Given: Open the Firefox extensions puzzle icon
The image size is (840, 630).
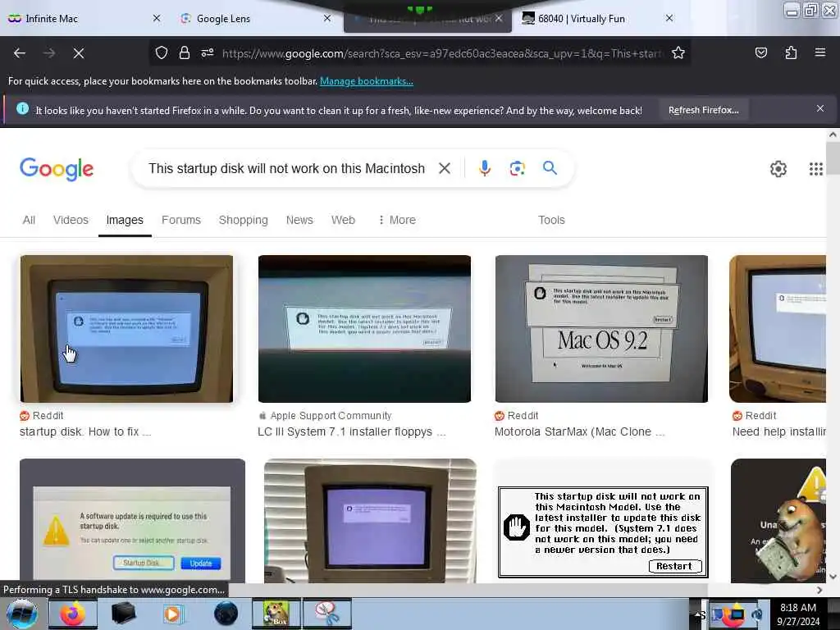Looking at the screenshot, I should (791, 53).
